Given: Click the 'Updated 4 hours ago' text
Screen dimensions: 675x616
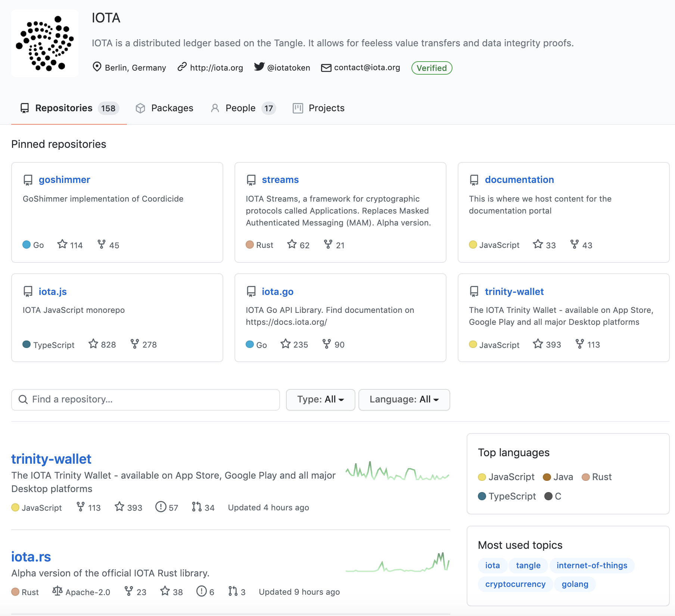Looking at the screenshot, I should pos(268,507).
